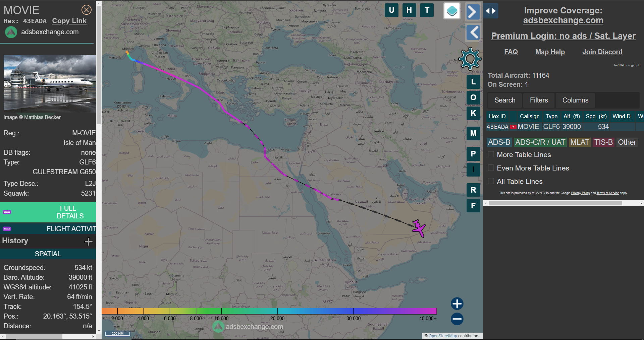The width and height of the screenshot is (644, 340).
Task: Toggle the ADS-B source filter
Action: (x=499, y=142)
